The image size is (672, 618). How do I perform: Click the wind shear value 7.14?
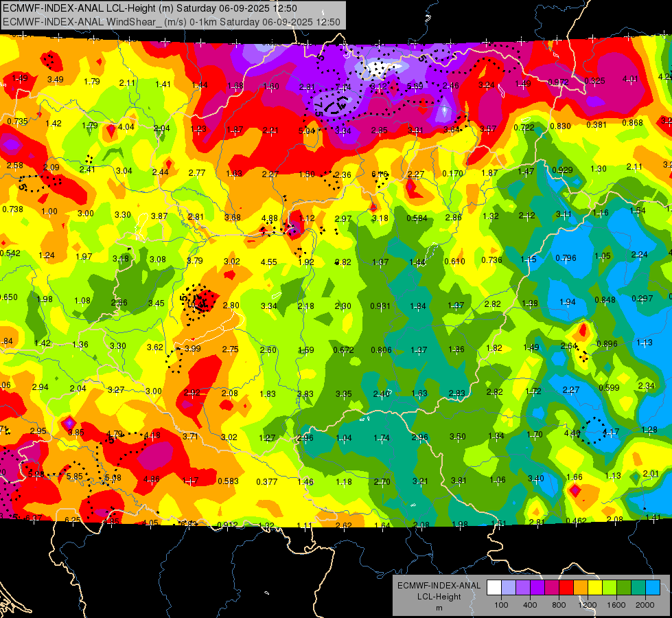tap(343, 87)
